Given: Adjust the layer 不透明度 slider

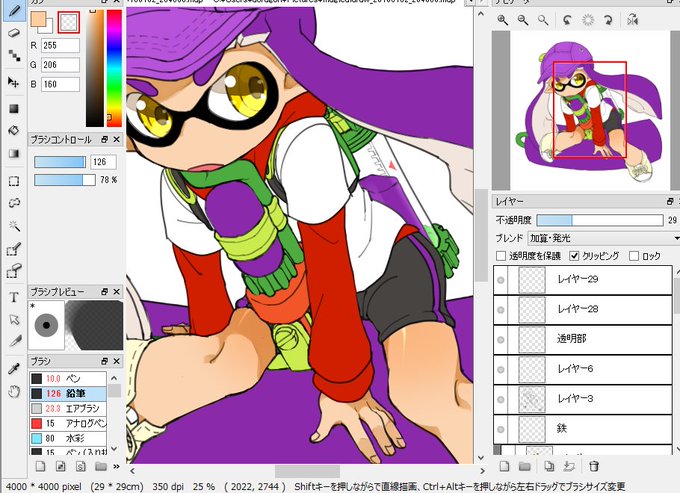Looking at the screenshot, I should (x=600, y=220).
